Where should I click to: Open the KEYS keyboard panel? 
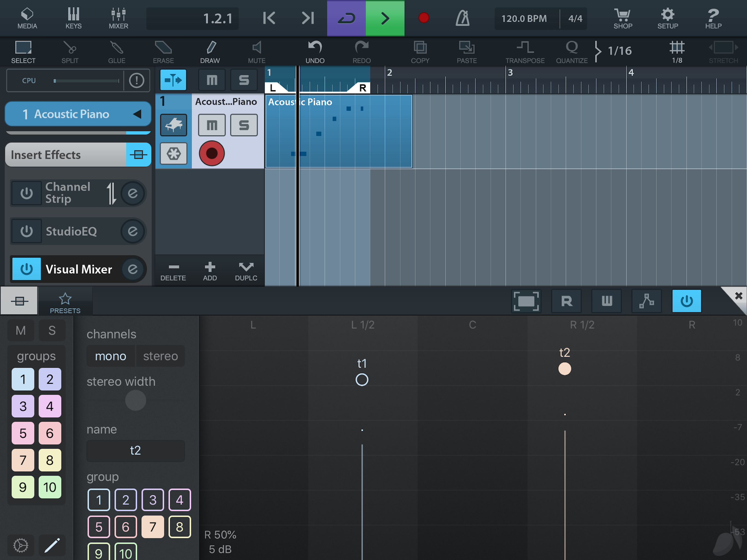73,18
